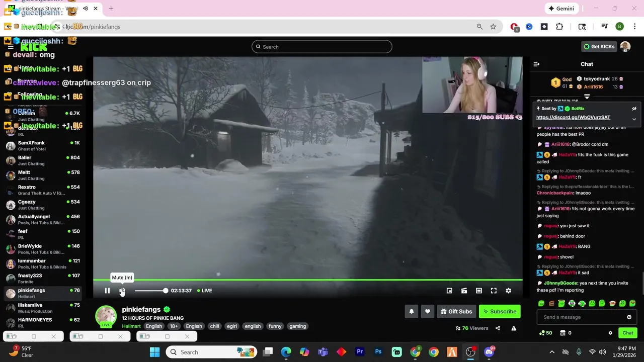644x362 pixels.
Task: Launch Premiere Pro from taskbar
Action: coord(360,352)
